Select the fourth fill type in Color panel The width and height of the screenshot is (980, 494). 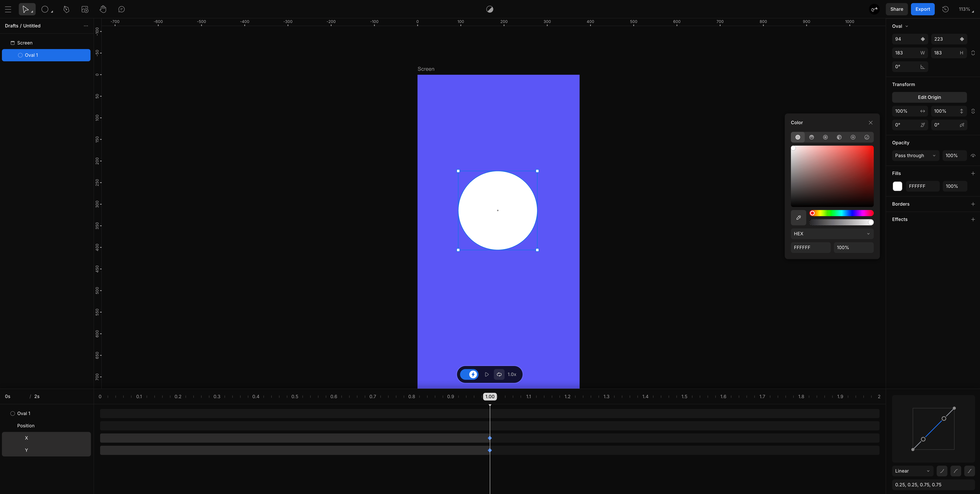click(x=839, y=137)
